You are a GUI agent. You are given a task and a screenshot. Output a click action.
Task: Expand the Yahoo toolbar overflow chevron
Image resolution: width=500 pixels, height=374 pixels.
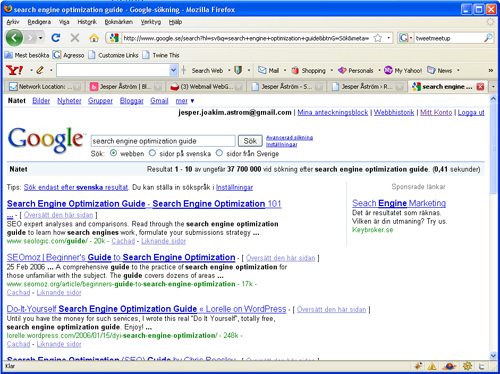pyautogui.click(x=491, y=70)
